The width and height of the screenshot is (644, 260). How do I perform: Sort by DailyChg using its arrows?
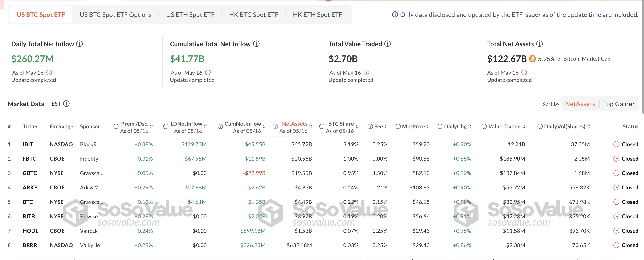click(470, 126)
